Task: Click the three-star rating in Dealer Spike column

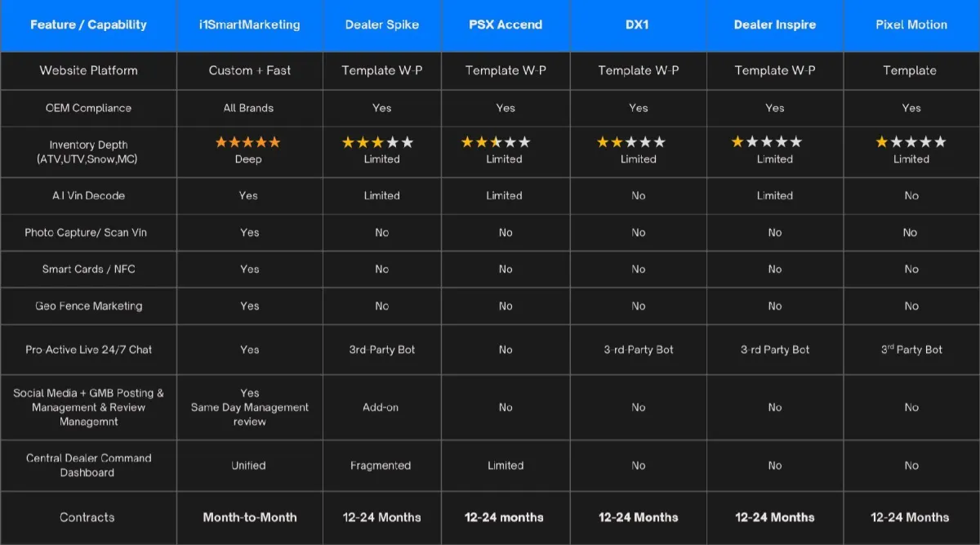Action: (377, 142)
